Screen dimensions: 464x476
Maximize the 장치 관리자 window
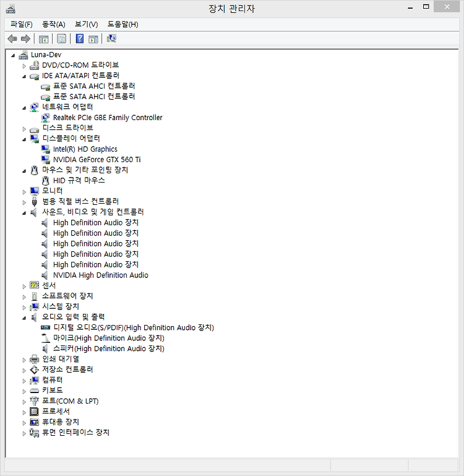coord(426,6)
